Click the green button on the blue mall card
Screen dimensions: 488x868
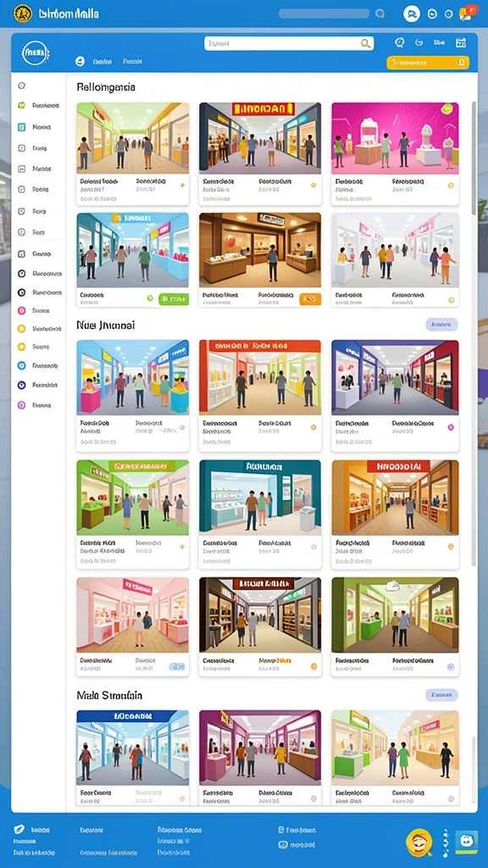pyautogui.click(x=173, y=299)
